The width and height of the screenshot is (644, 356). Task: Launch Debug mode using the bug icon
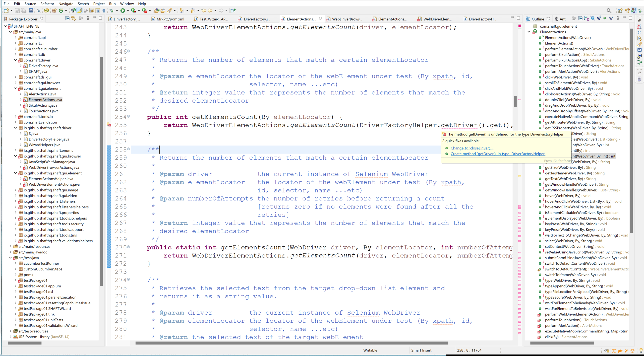112,11
